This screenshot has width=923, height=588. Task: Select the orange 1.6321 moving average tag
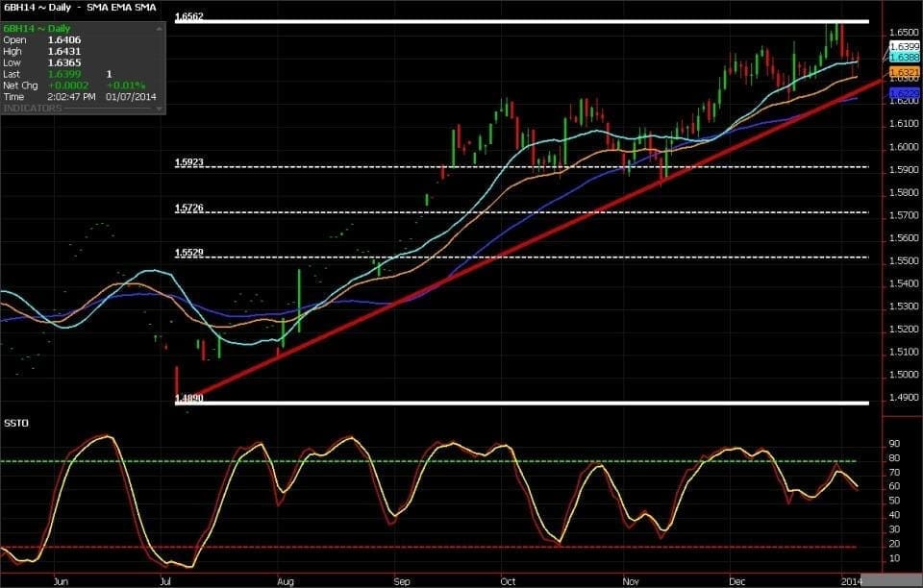coord(905,73)
